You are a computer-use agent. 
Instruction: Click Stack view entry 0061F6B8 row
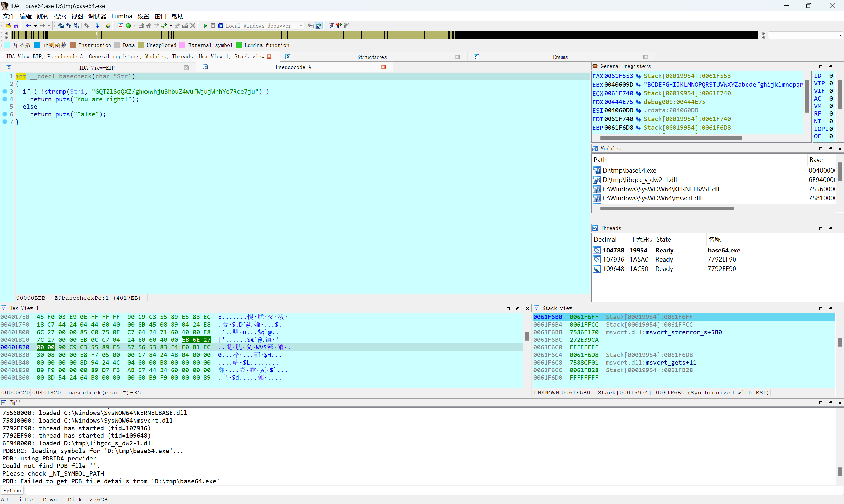[684, 332]
